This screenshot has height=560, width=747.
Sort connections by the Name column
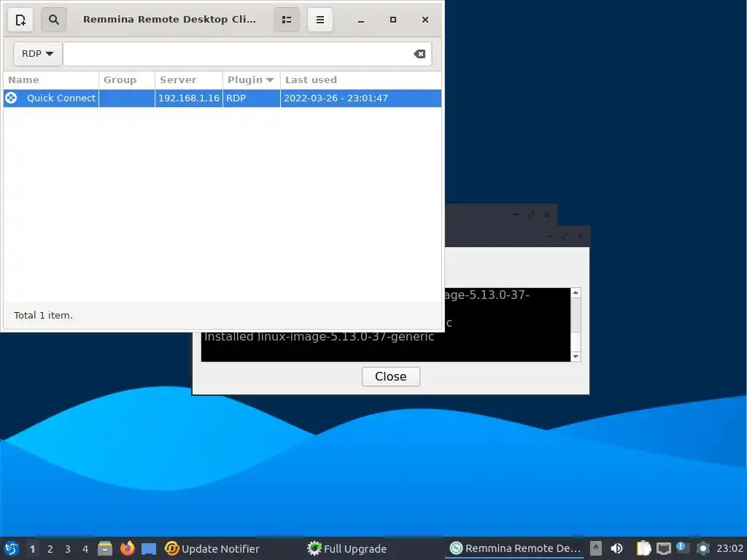51,80
